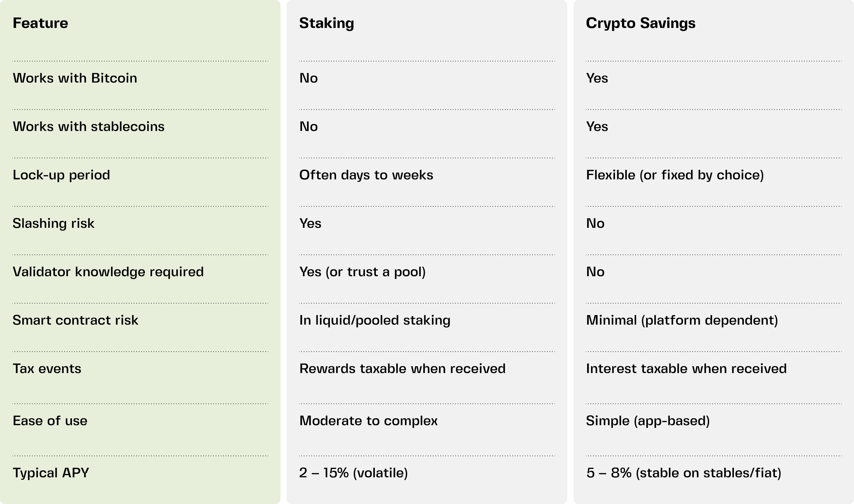Click "Rewards taxable when received" text
854x504 pixels.
tap(402, 368)
